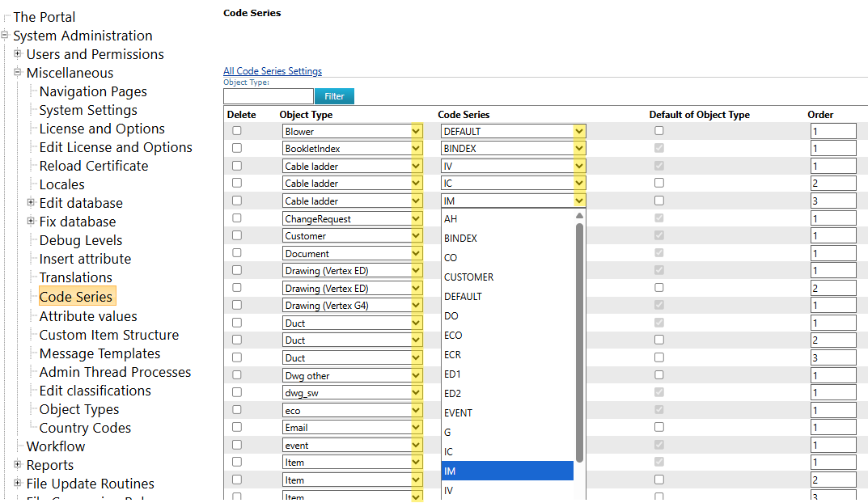868x503 pixels.
Task: Collapse the Miscellaneous tree node
Action: pos(18,73)
